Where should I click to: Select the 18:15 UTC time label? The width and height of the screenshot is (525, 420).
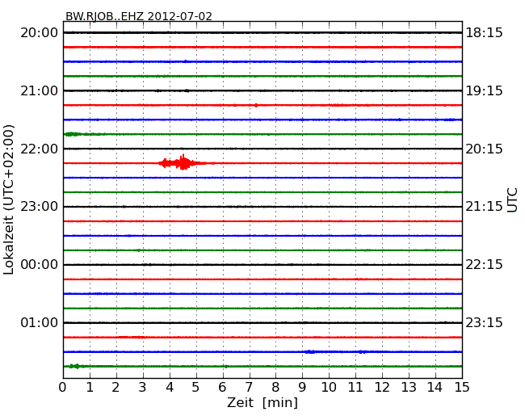pyautogui.click(x=484, y=33)
